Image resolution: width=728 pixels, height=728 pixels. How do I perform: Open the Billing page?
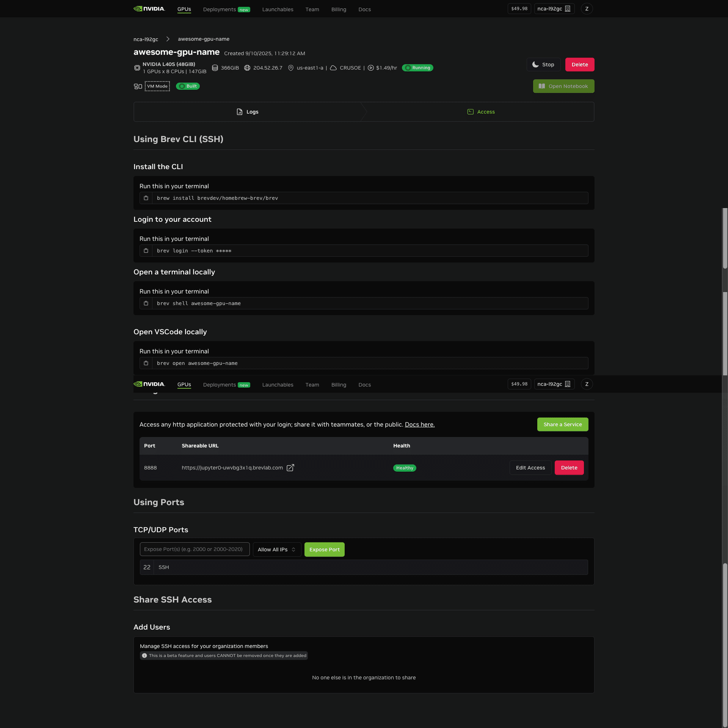[x=339, y=9]
